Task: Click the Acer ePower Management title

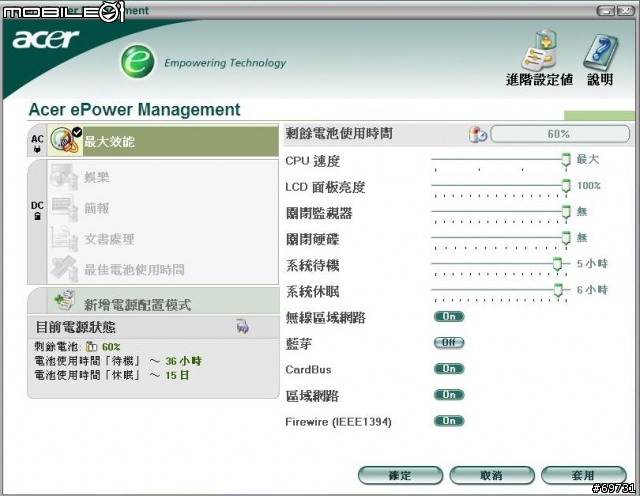Action: coord(134,110)
